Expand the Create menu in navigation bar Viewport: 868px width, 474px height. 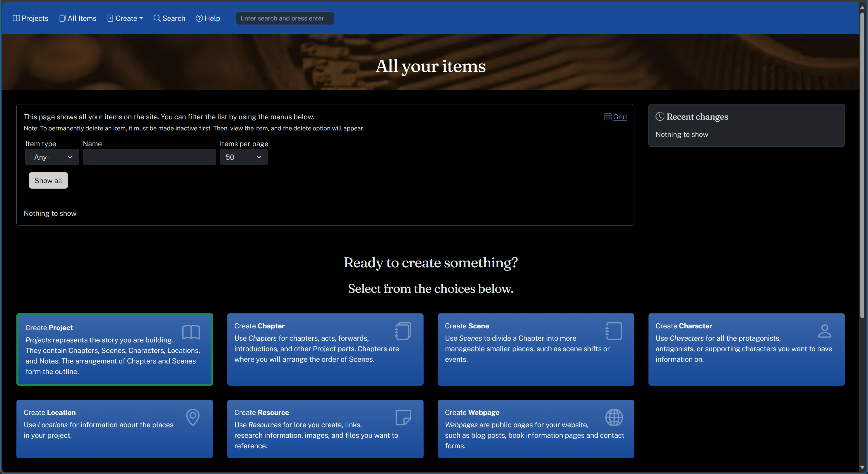(x=125, y=18)
